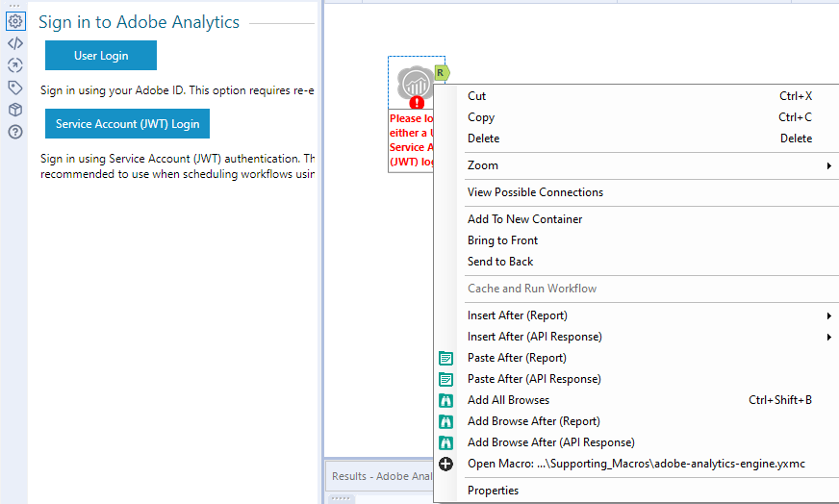Screen dimensions: 839x504
Task: Click the dotted grip handle above sidebar icons
Action: 14,6
